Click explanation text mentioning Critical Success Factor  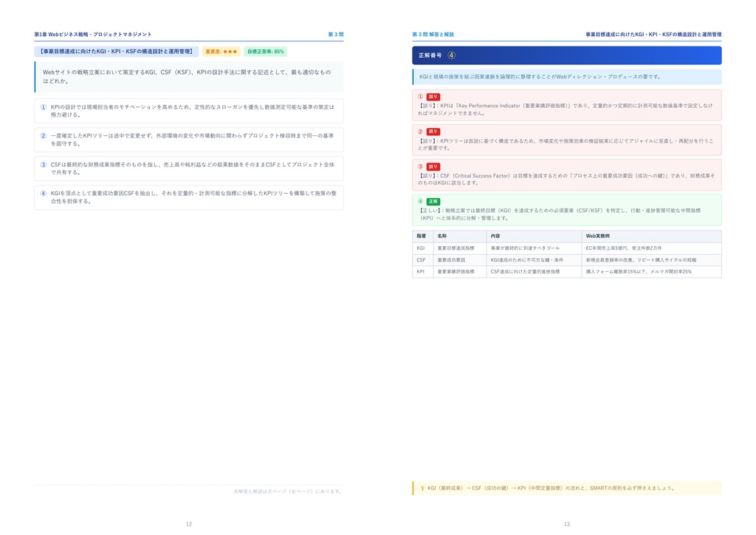[x=566, y=179]
